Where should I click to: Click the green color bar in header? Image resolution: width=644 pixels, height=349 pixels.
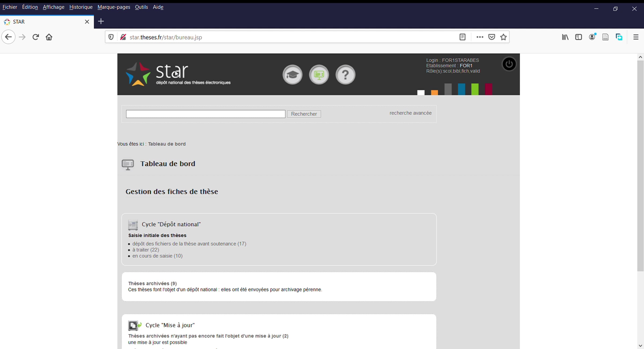click(475, 89)
